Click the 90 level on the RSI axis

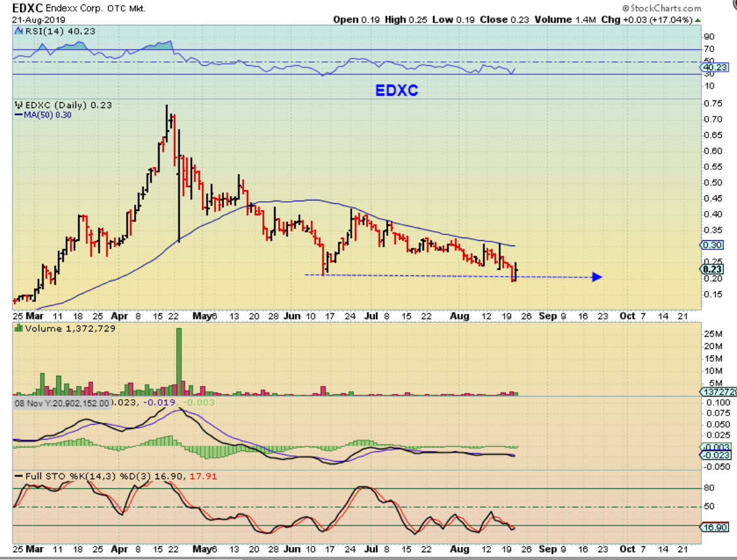(709, 36)
